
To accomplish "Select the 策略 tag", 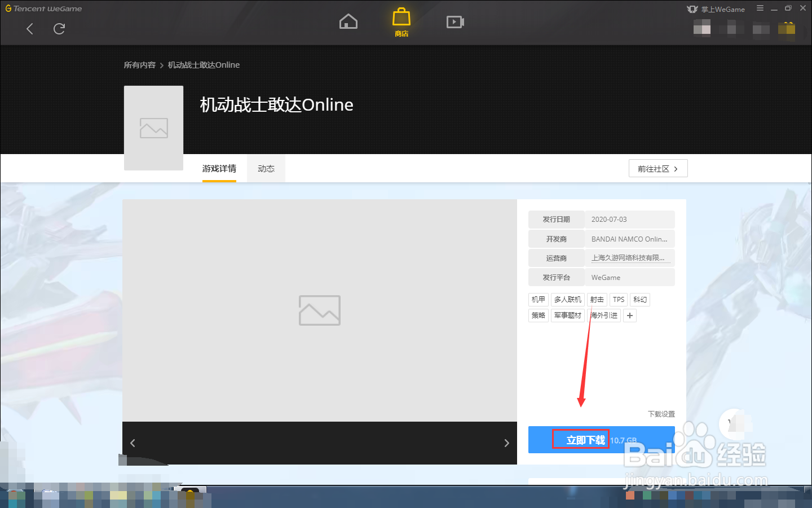I will [x=539, y=316].
